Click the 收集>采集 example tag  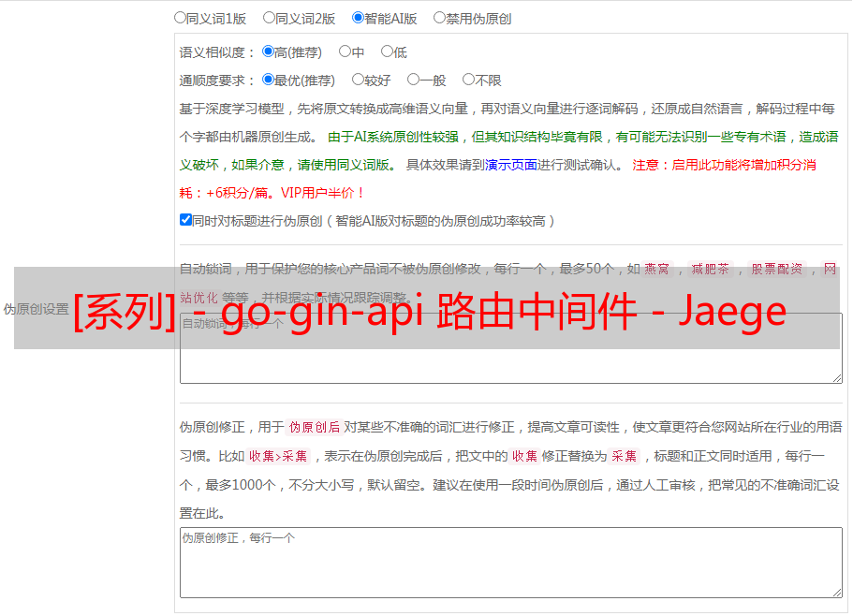[278, 457]
